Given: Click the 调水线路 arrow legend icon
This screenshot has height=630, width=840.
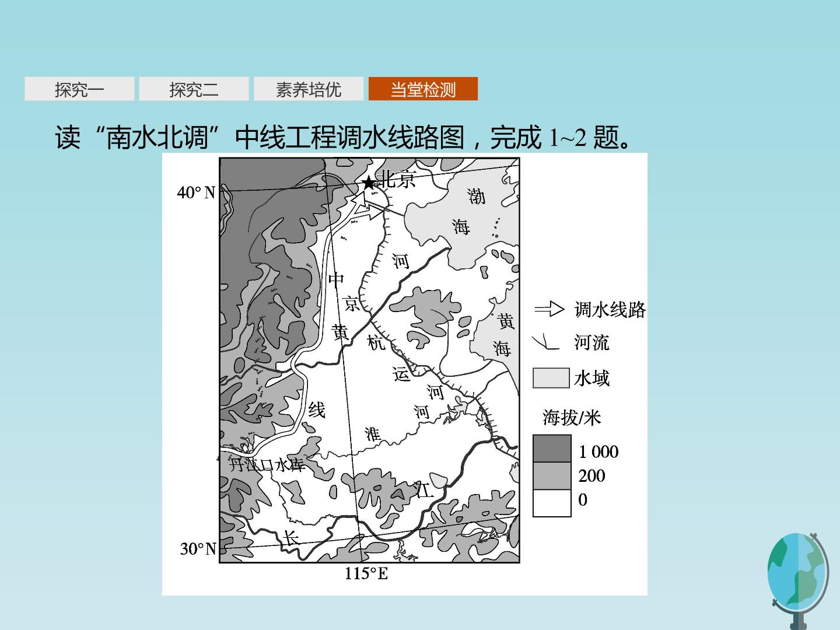Looking at the screenshot, I should [x=549, y=309].
